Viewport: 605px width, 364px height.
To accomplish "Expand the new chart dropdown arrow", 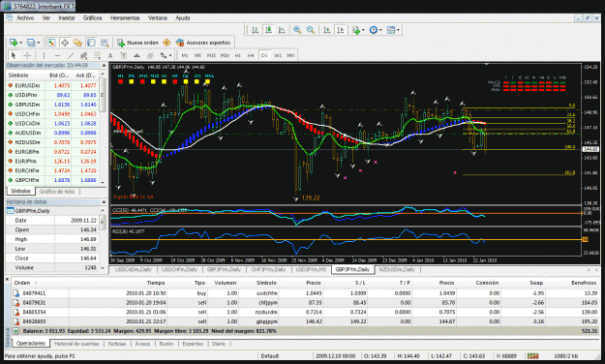I will click(x=20, y=43).
